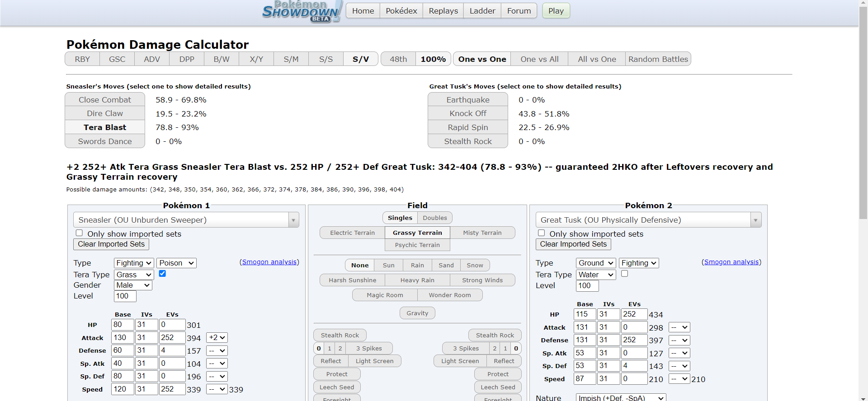Check Pokémon 2 only show imported sets
The height and width of the screenshot is (401, 868).
click(542, 233)
